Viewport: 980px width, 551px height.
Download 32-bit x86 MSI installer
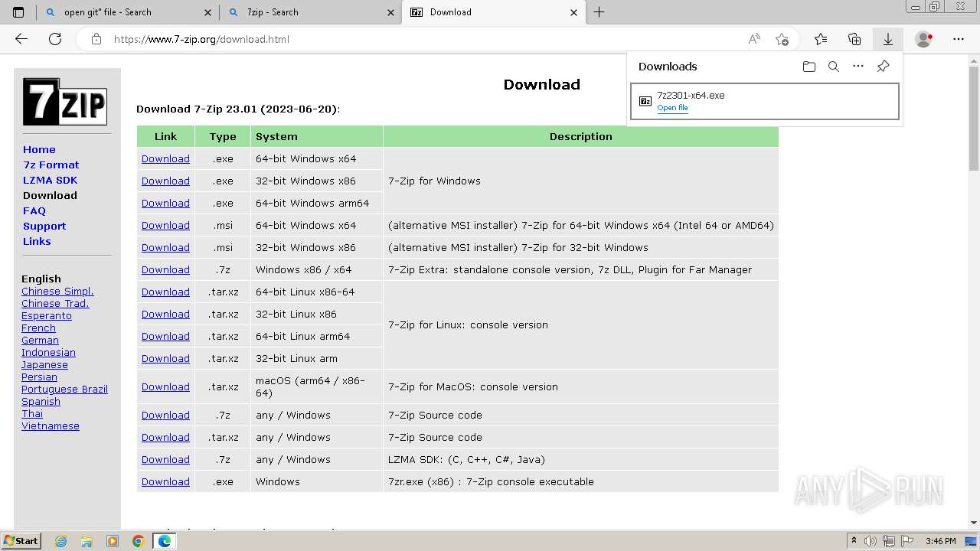[165, 247]
